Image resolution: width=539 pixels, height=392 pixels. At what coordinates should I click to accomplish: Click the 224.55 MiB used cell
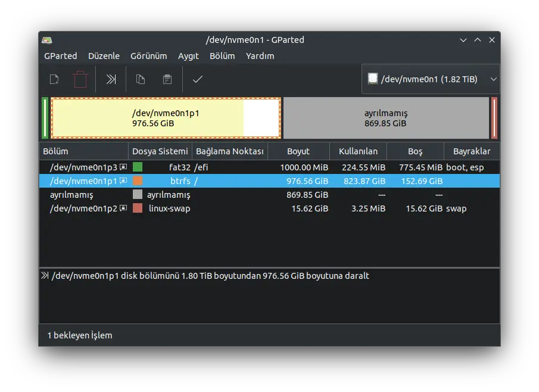click(x=363, y=167)
